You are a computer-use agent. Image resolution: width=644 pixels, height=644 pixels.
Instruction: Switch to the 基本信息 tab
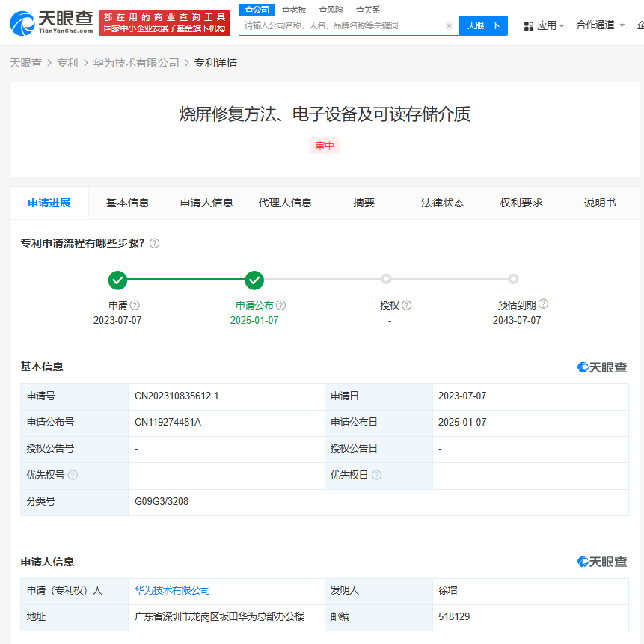(127, 203)
